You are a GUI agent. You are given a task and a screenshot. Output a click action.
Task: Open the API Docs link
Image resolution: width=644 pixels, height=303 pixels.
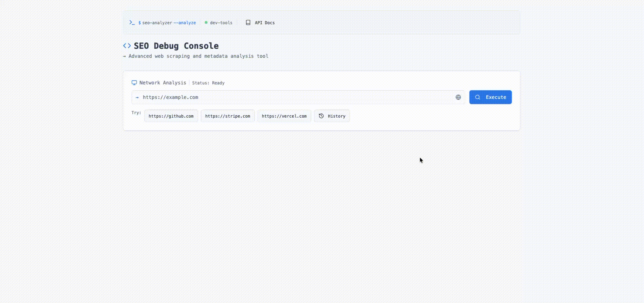tap(264, 23)
